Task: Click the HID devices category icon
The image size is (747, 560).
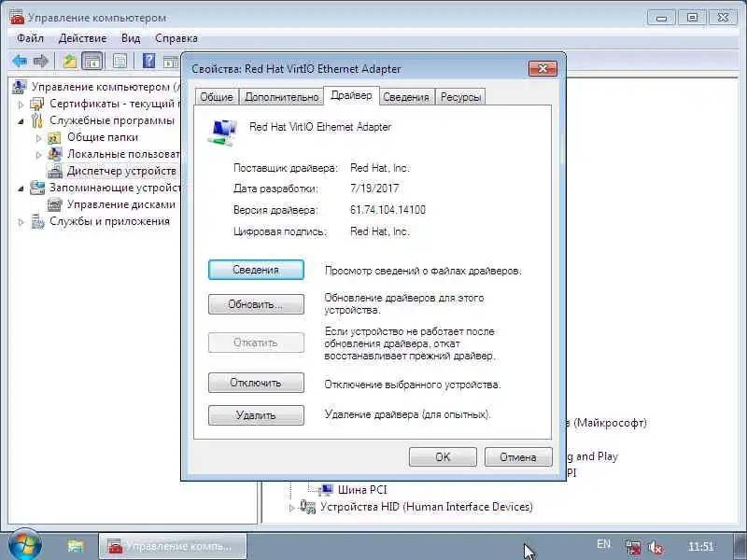Action: (308, 507)
